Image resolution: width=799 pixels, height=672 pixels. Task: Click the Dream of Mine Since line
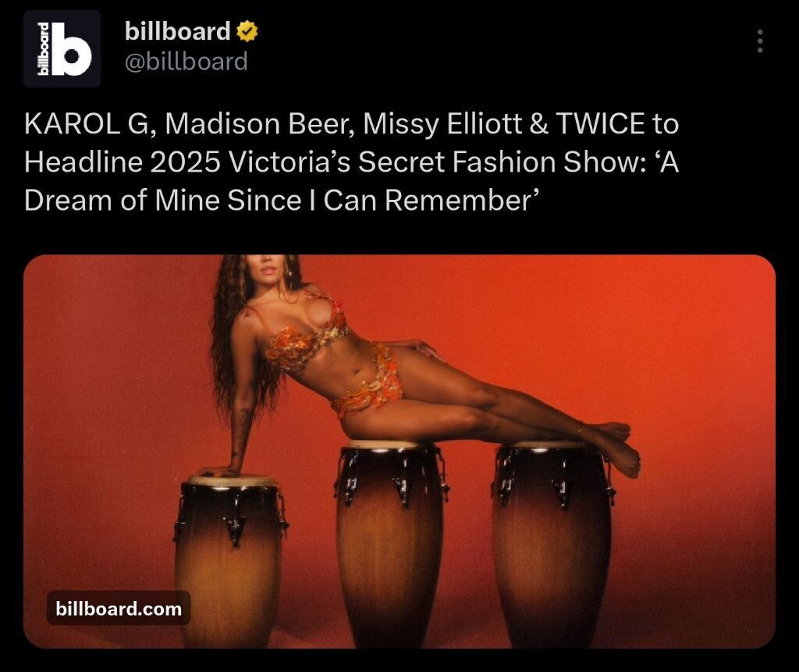point(281,201)
